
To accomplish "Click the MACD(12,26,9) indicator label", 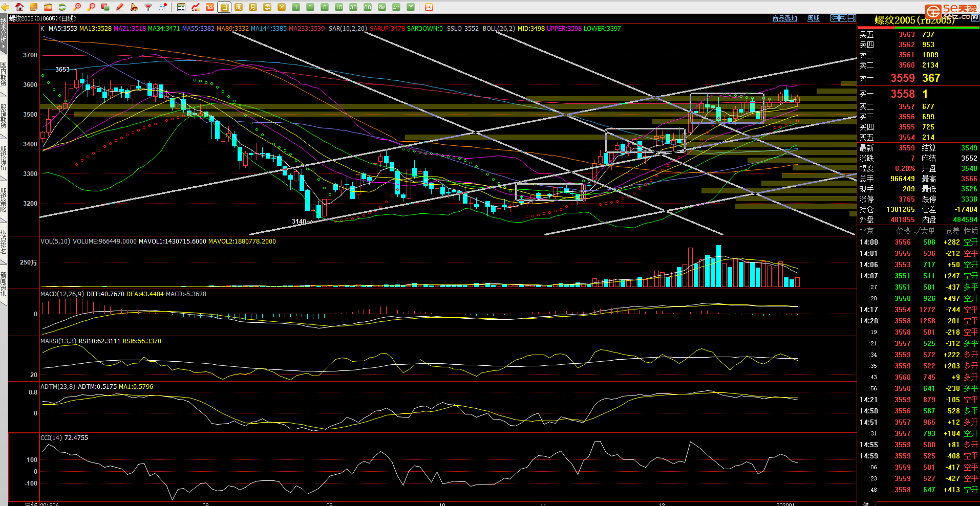I will (x=62, y=294).
